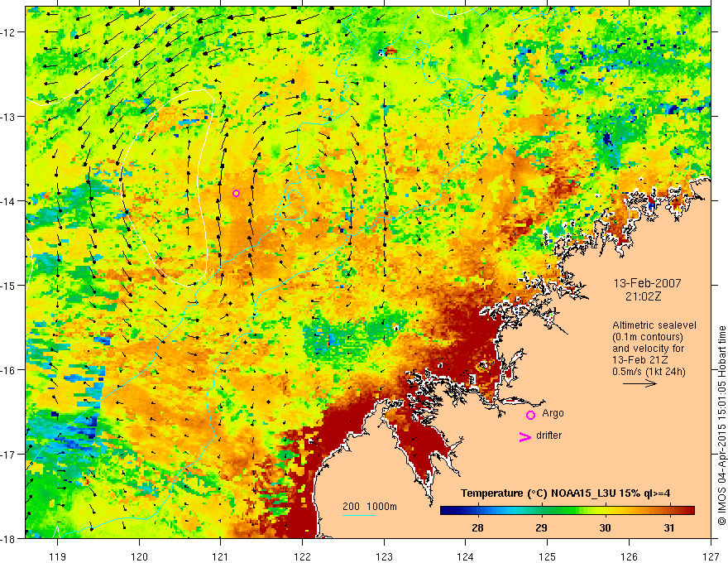Viewport: 728px width, 563px height.
Task: Click the 124 longitude axis label
Action: [466, 556]
